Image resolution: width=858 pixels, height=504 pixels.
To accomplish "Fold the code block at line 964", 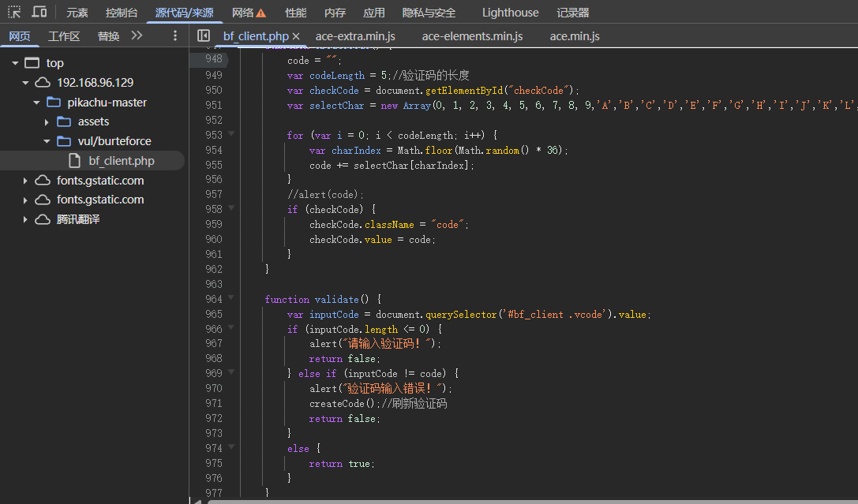I will pyautogui.click(x=231, y=299).
